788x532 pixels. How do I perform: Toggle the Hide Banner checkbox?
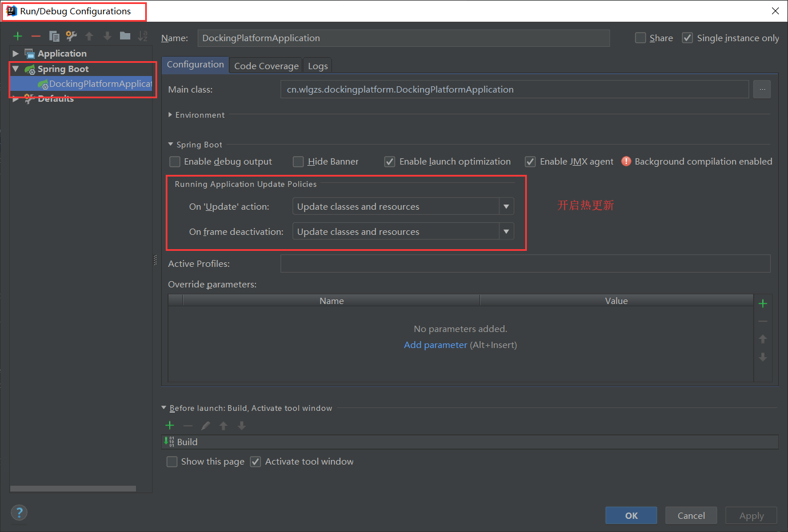(298, 162)
